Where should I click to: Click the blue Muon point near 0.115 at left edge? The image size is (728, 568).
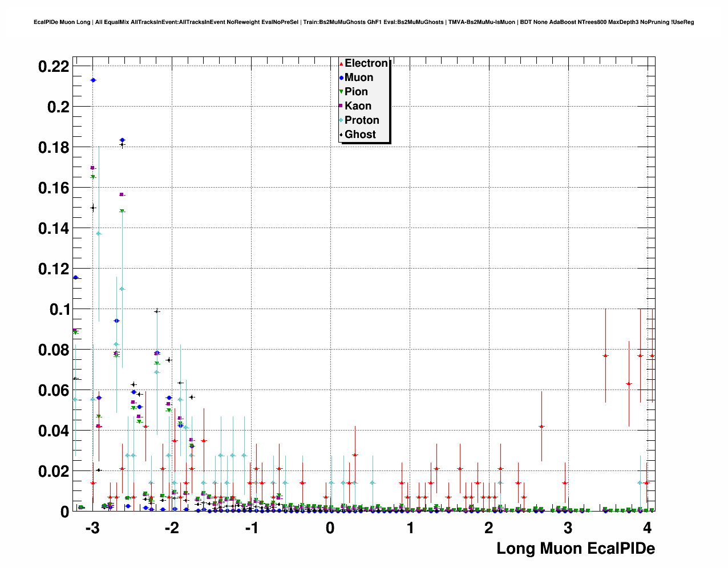[x=75, y=277]
